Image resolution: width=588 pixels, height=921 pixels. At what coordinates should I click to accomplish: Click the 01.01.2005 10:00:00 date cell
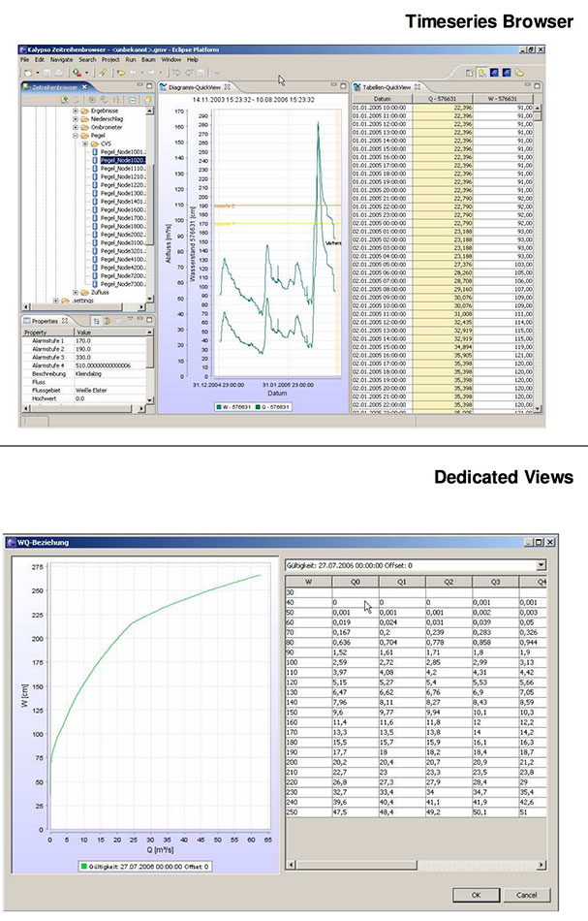pyautogui.click(x=382, y=108)
